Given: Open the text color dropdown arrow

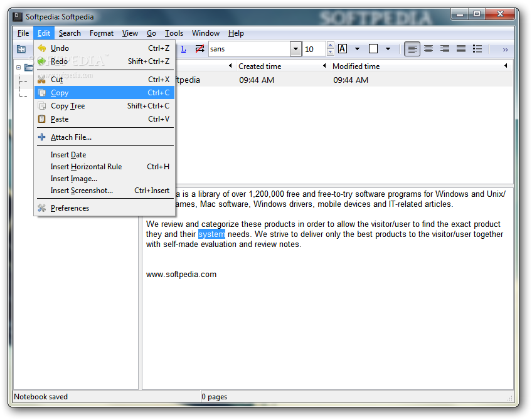Looking at the screenshot, I should [357, 49].
